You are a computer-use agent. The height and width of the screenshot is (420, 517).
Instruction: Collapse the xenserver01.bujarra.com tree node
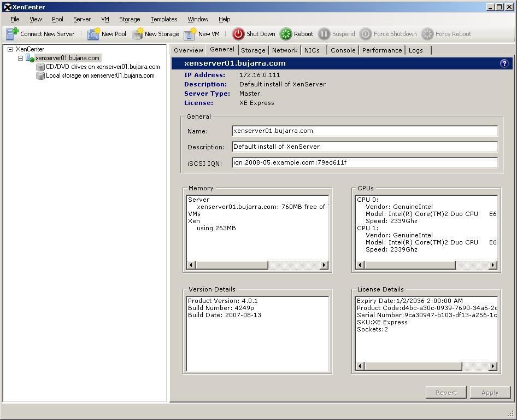coord(20,58)
